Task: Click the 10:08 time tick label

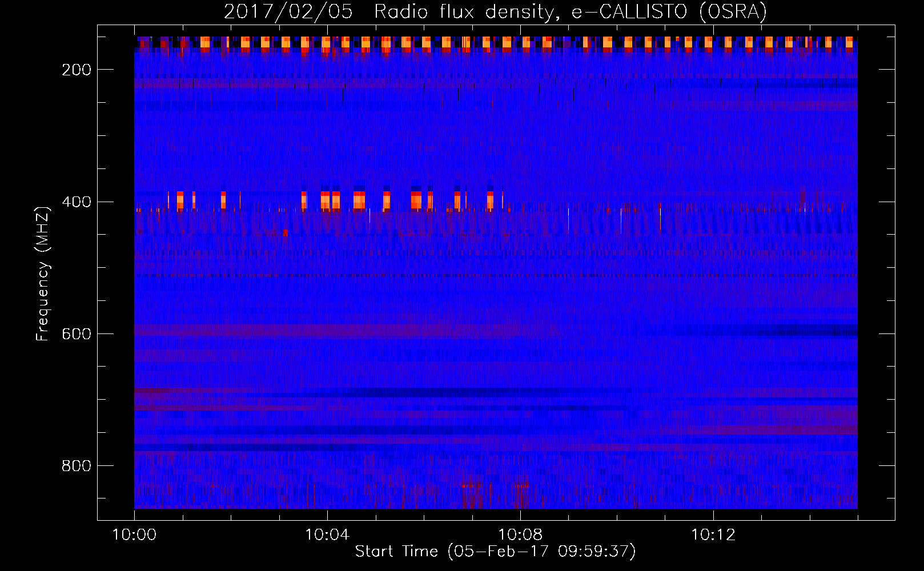Action: 520,534
